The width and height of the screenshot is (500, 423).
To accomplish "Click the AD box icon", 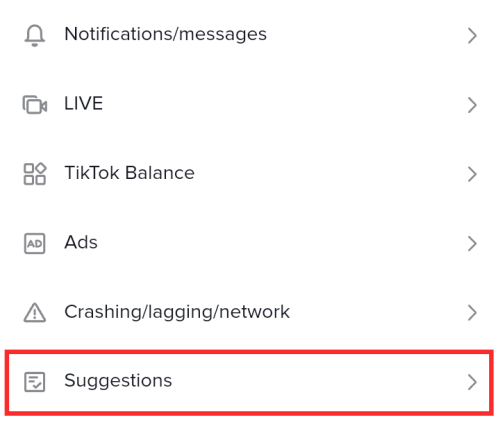I will pos(35,243).
